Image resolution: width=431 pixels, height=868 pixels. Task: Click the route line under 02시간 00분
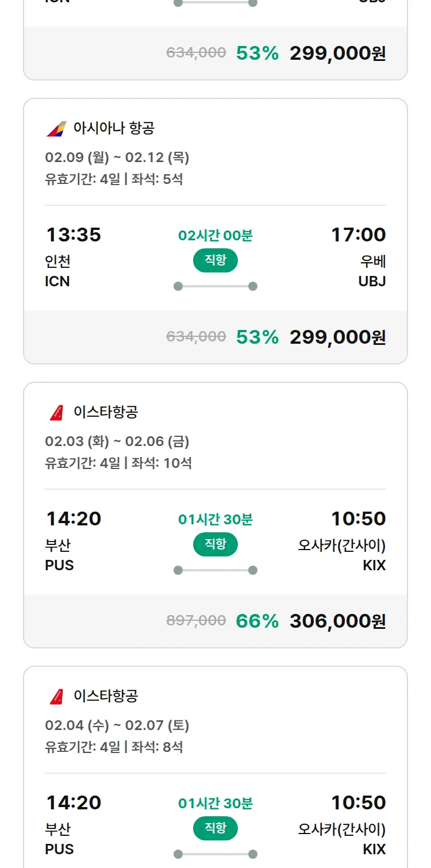click(x=215, y=286)
